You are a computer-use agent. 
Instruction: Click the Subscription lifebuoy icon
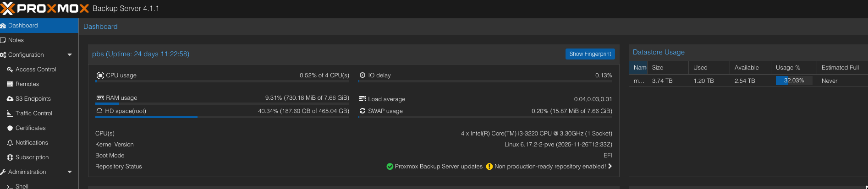[x=10, y=157]
